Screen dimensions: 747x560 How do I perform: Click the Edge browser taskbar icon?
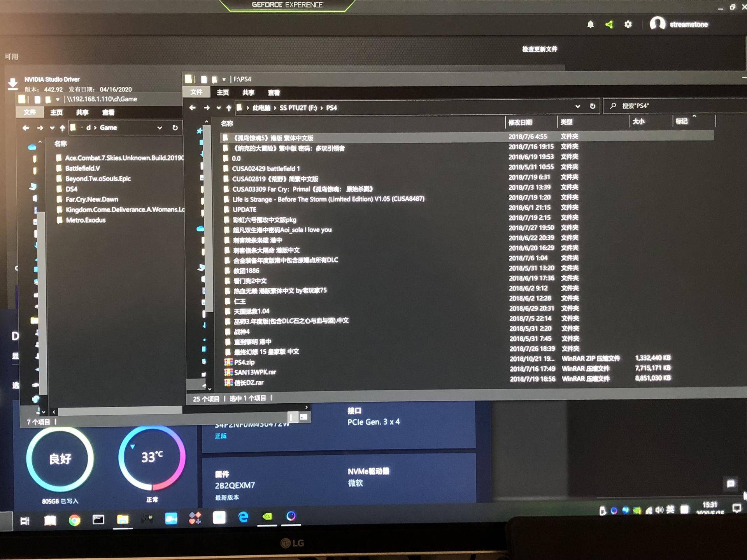click(x=243, y=517)
